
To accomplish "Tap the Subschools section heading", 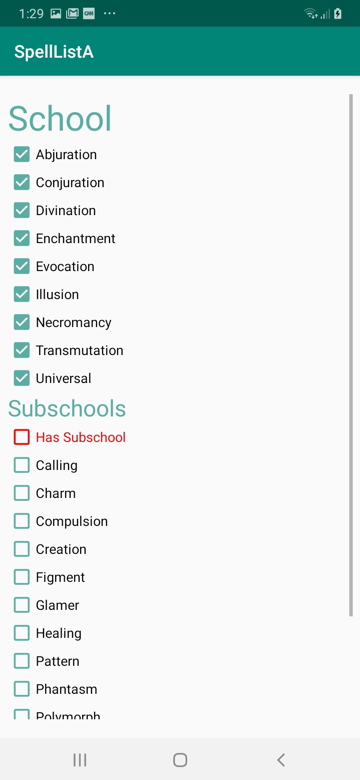I will [x=67, y=408].
